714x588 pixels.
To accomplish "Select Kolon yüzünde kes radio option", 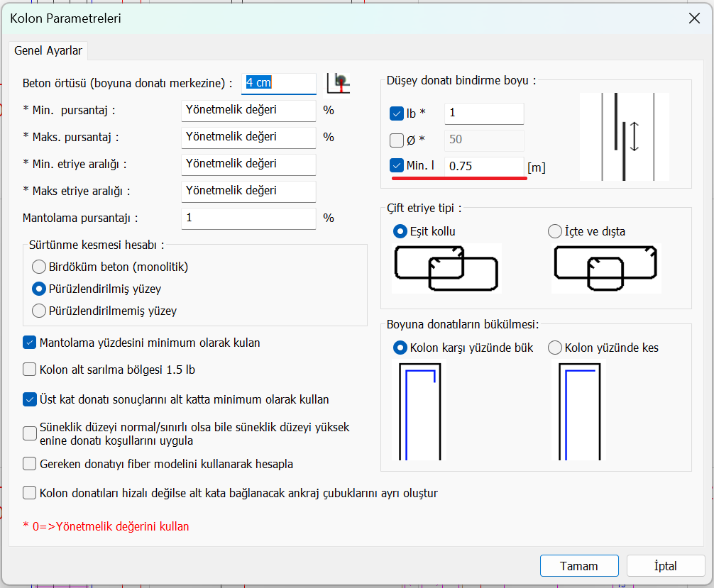I will click(x=555, y=348).
